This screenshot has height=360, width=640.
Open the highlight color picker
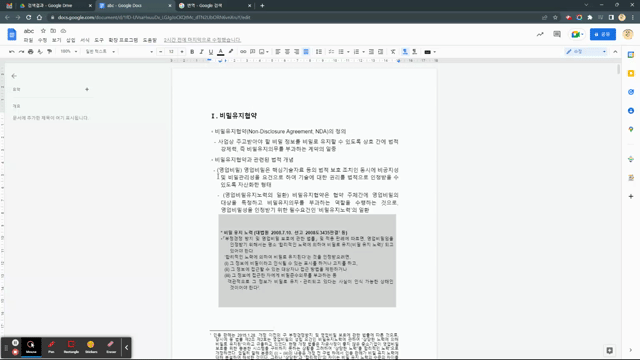click(x=231, y=52)
